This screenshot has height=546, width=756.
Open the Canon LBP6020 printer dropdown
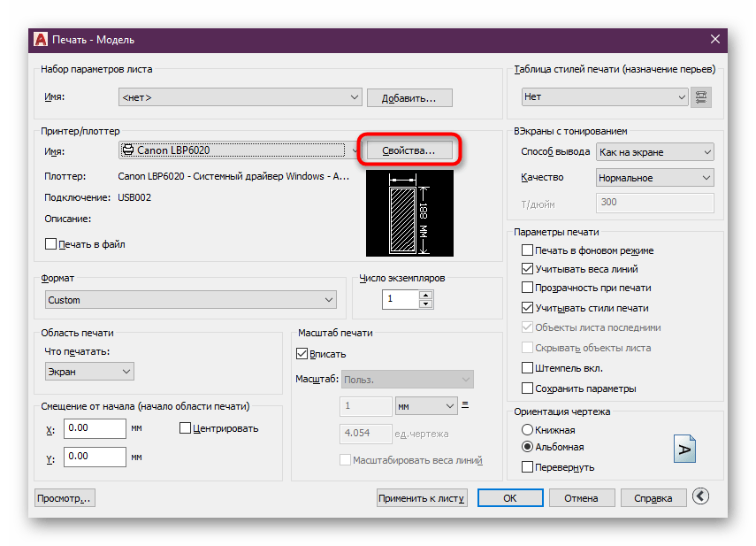[x=239, y=150]
